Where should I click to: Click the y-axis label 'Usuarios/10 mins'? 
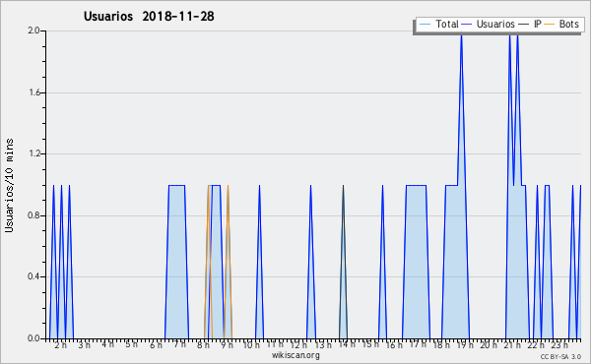[x=9, y=185]
